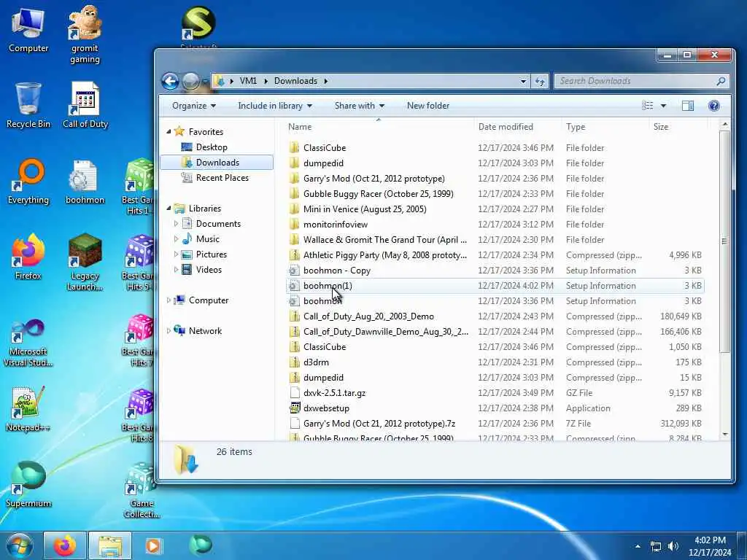The height and width of the screenshot is (560, 747).
Task: Open the address bar history dropdown
Action: [x=523, y=82]
